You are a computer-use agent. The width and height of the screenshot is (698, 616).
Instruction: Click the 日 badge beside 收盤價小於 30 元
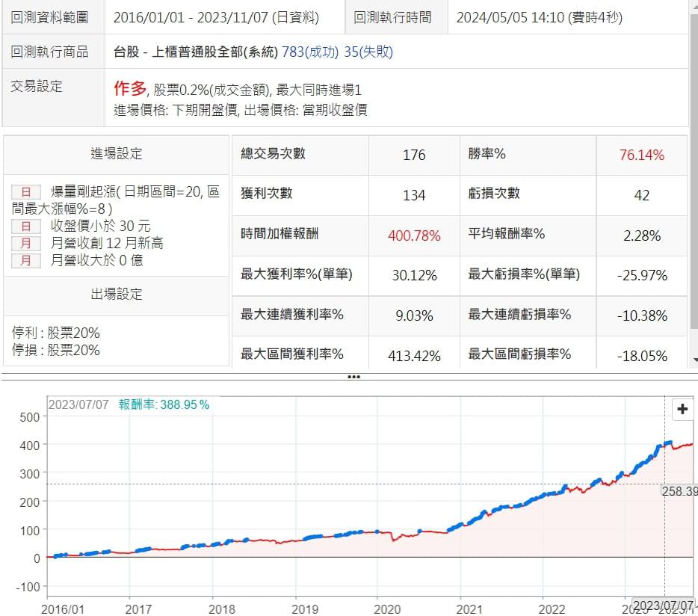click(25, 226)
